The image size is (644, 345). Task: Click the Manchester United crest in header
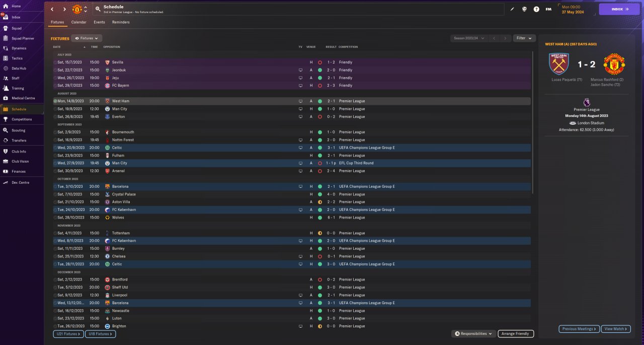(x=77, y=9)
